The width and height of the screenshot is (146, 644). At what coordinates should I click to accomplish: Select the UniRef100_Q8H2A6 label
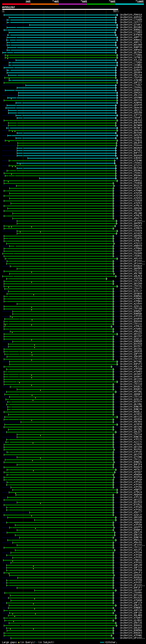131,208
